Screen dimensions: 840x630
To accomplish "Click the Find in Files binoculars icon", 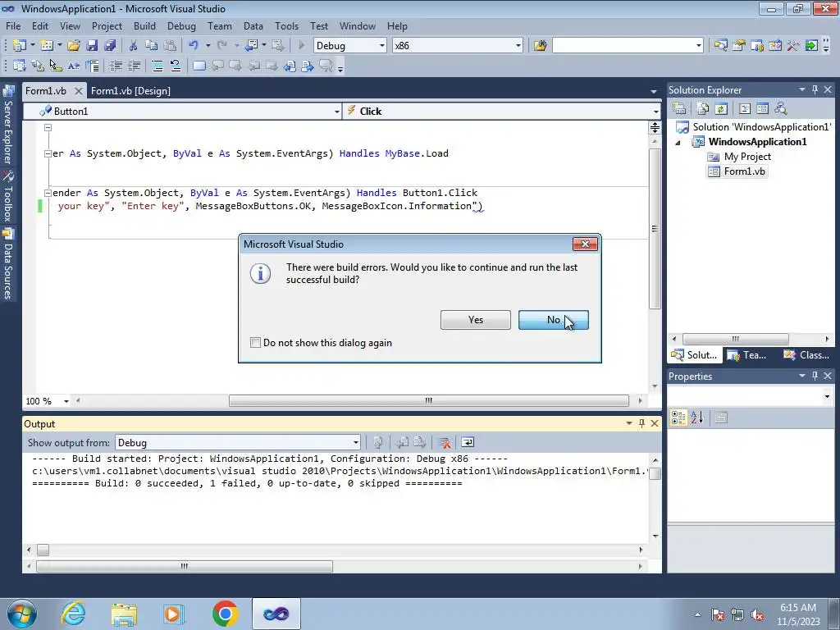I will point(540,46).
